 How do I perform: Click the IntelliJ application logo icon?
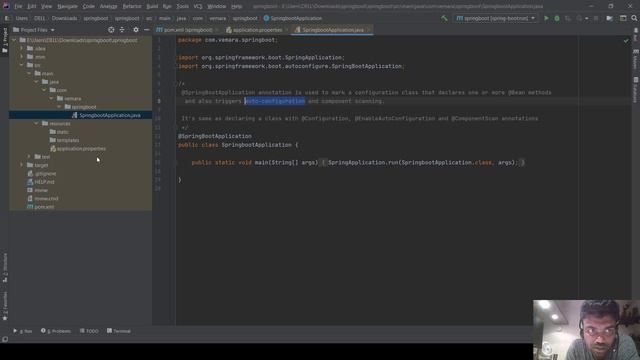coord(6,6)
